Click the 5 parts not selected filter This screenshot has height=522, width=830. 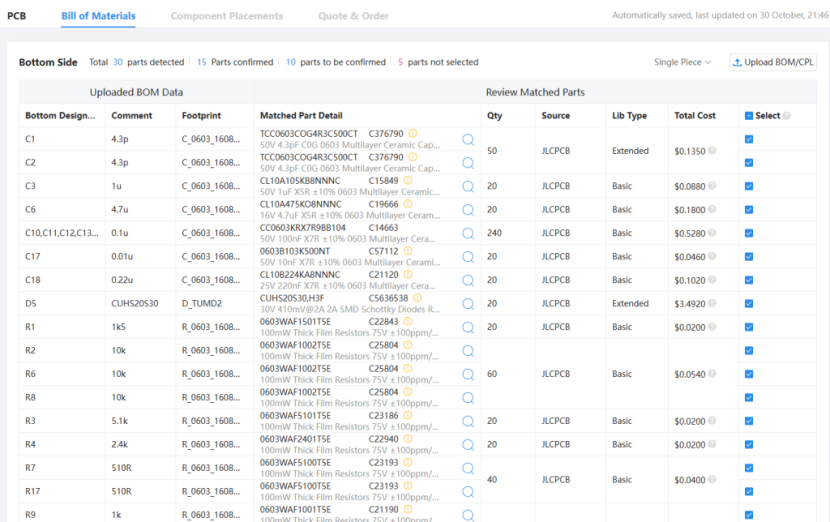[x=437, y=62]
